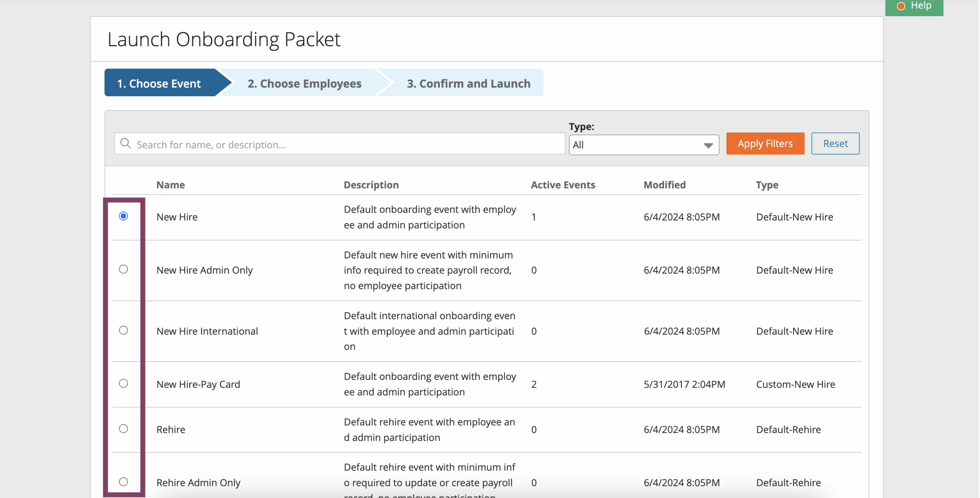Click active events count 1 for New Hire

pos(534,217)
